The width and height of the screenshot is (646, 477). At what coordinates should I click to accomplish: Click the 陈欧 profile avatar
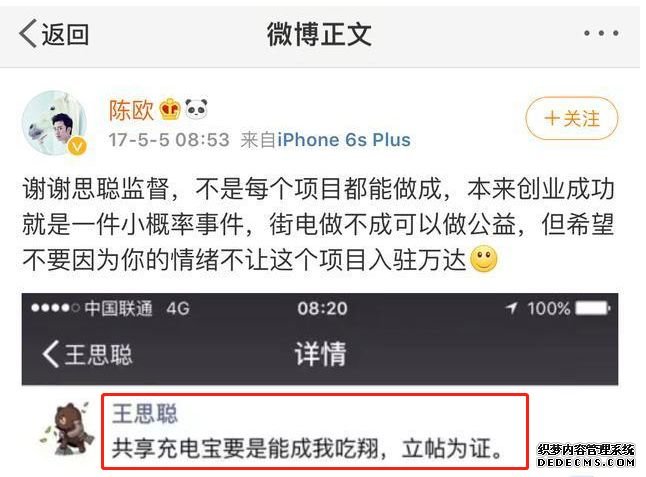coord(55,123)
